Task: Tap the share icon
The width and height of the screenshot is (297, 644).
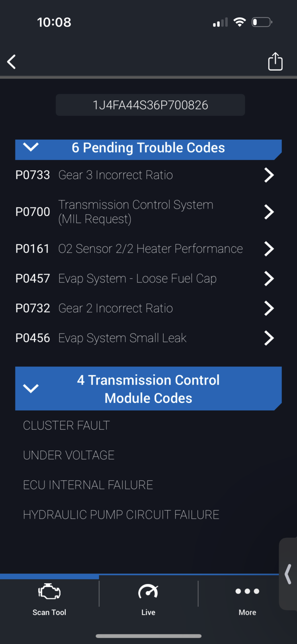Action: point(275,62)
